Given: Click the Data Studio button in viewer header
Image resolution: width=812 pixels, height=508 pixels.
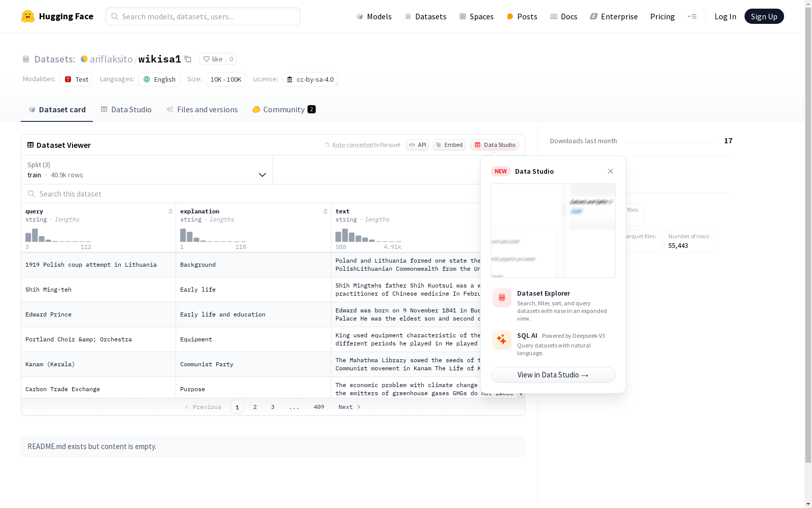Looking at the screenshot, I should click(495, 145).
